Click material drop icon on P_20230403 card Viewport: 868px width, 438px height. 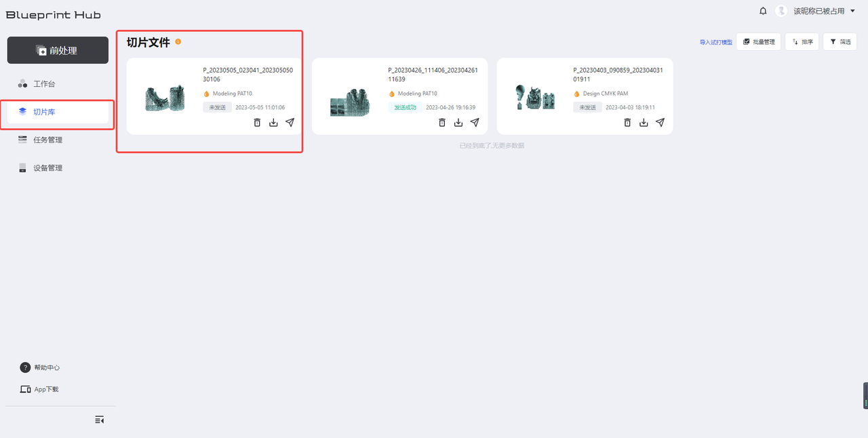pyautogui.click(x=577, y=94)
